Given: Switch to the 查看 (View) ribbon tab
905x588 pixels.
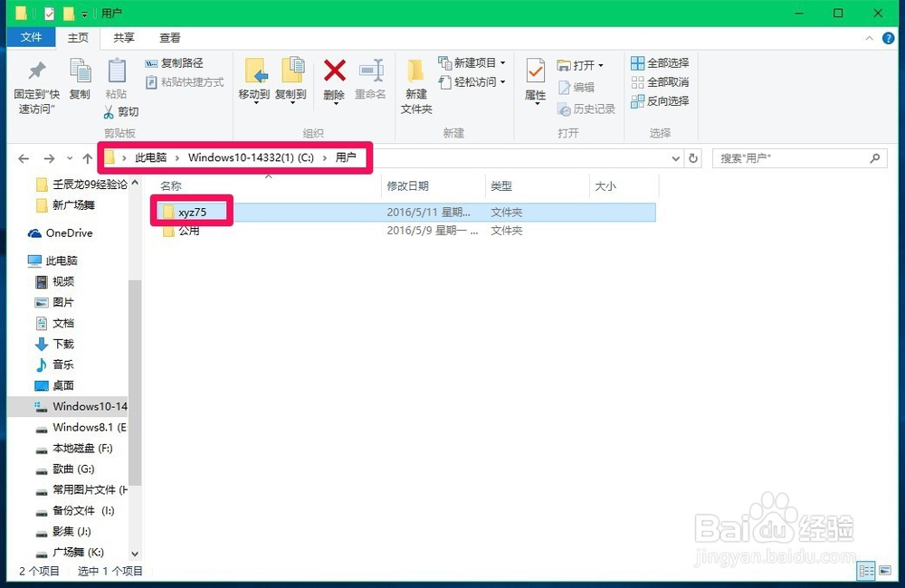Looking at the screenshot, I should (171, 37).
